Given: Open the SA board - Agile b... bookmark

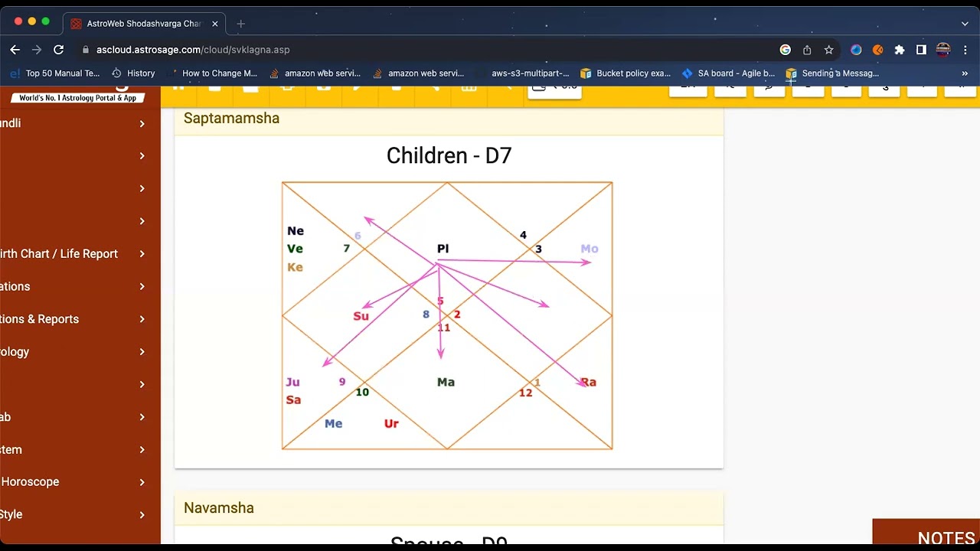Looking at the screenshot, I should click(x=728, y=73).
